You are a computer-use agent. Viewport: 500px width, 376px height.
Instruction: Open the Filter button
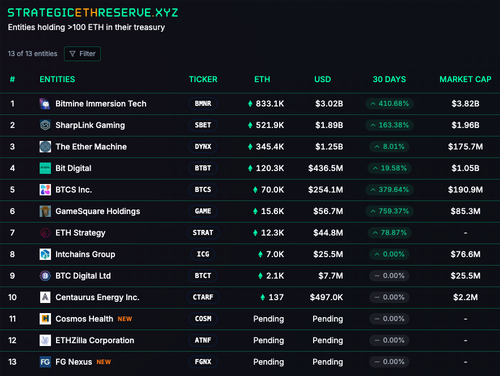tap(82, 54)
